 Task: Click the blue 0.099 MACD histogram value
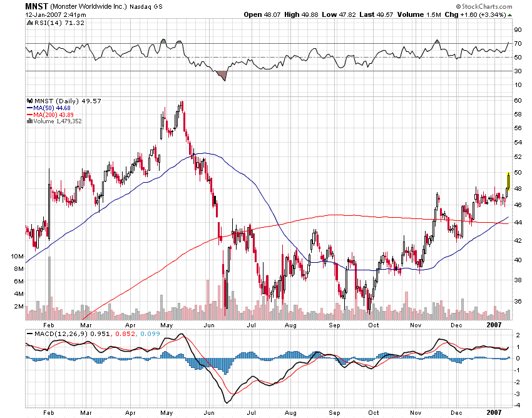coord(150,334)
